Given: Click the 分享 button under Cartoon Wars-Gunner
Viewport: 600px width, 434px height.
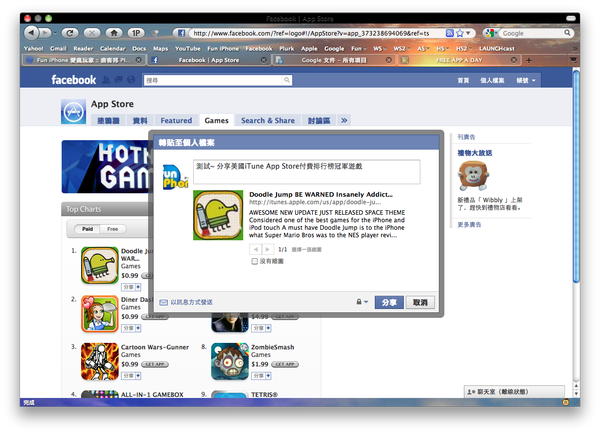Looking at the screenshot, I should click(x=131, y=376).
